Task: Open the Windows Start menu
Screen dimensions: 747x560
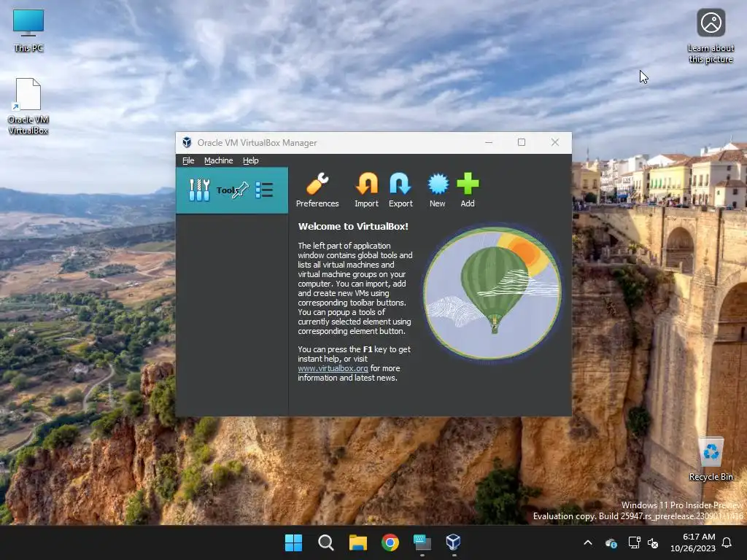Action: pos(293,542)
